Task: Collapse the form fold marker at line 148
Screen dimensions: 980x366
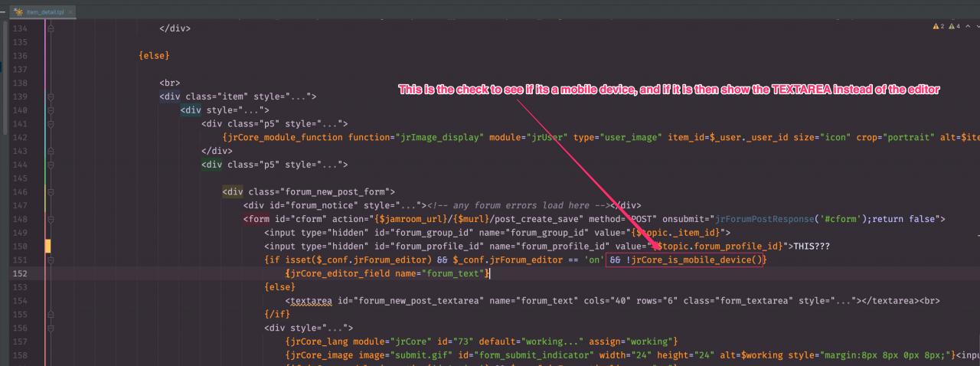Action: [51, 219]
